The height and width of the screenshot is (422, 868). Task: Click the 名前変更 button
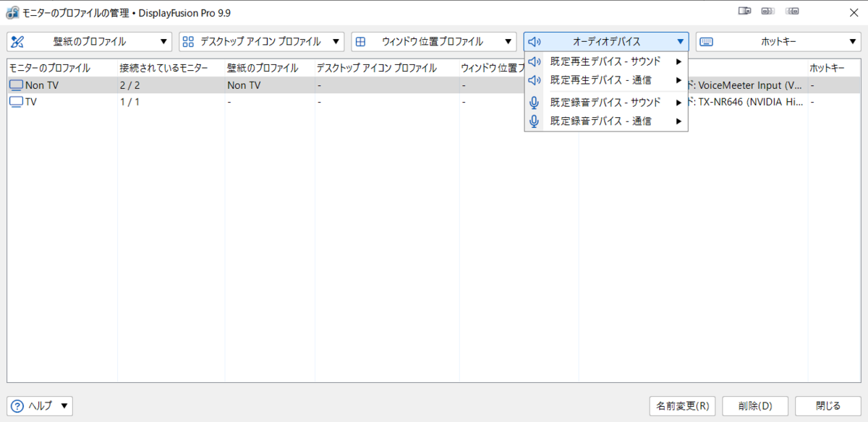(682, 405)
